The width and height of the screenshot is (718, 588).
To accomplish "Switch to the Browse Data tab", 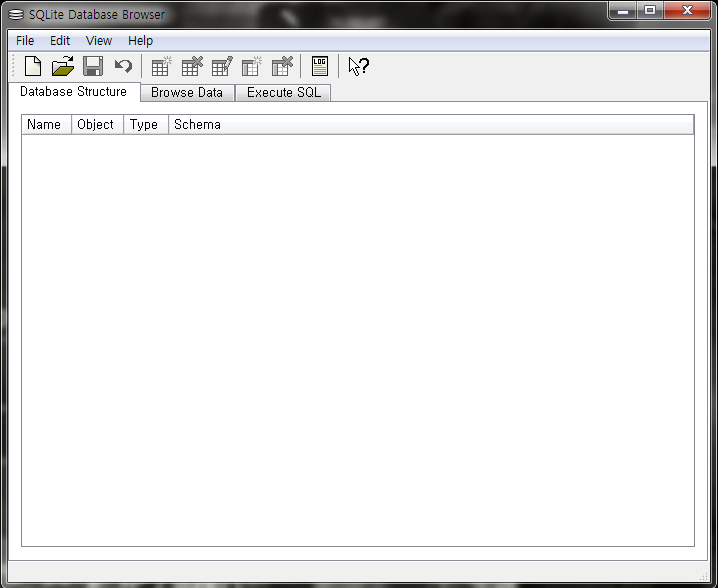I will 187,93.
